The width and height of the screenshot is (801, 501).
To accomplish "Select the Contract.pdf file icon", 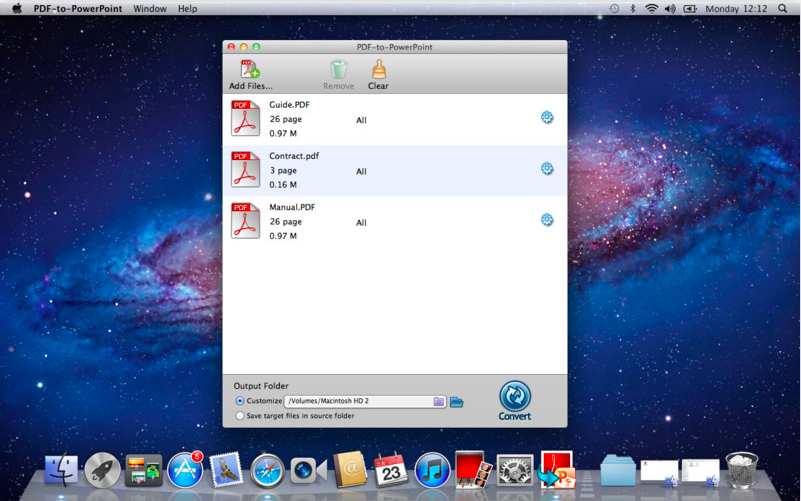I will click(245, 169).
